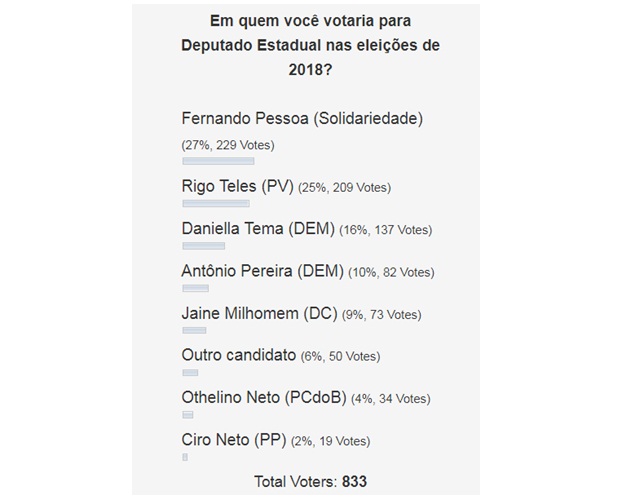Select Antônio Pereira (DEM) poll entry

(262, 271)
